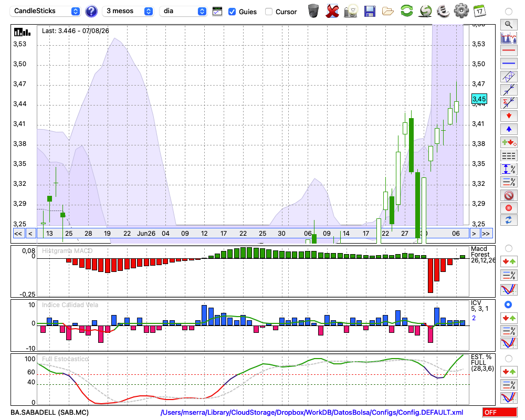This screenshot has width=525, height=420.
Task: Click the Macd Forest 26,12,26 label
Action: coord(483,255)
